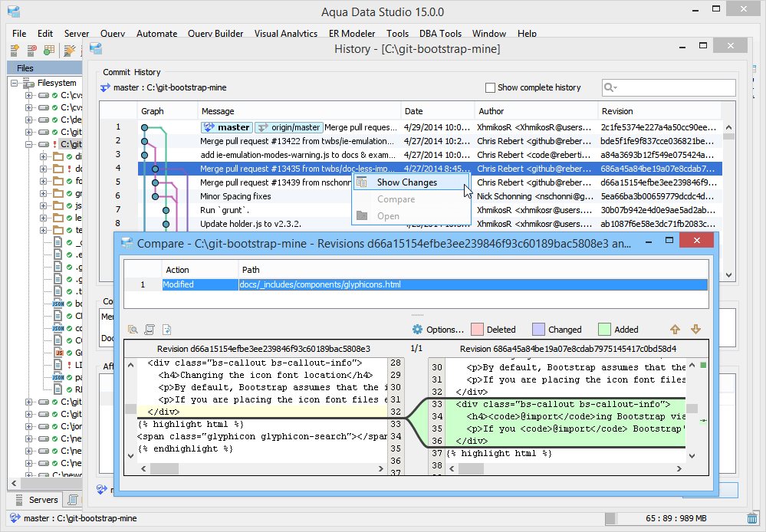Click the script scroll icon in the Compare toolbar
This screenshot has width=766, height=532.
[x=150, y=330]
